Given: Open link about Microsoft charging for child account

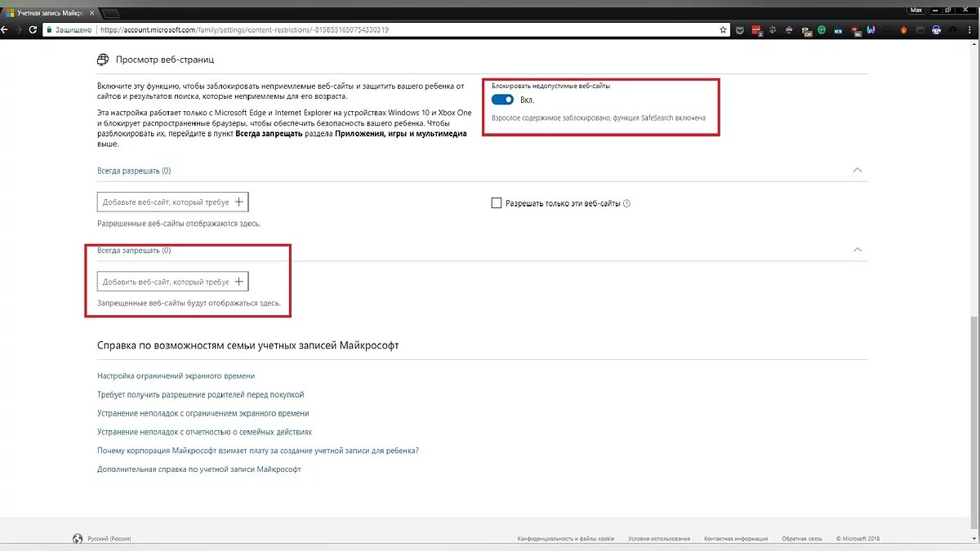Looking at the screenshot, I should pyautogui.click(x=257, y=451).
